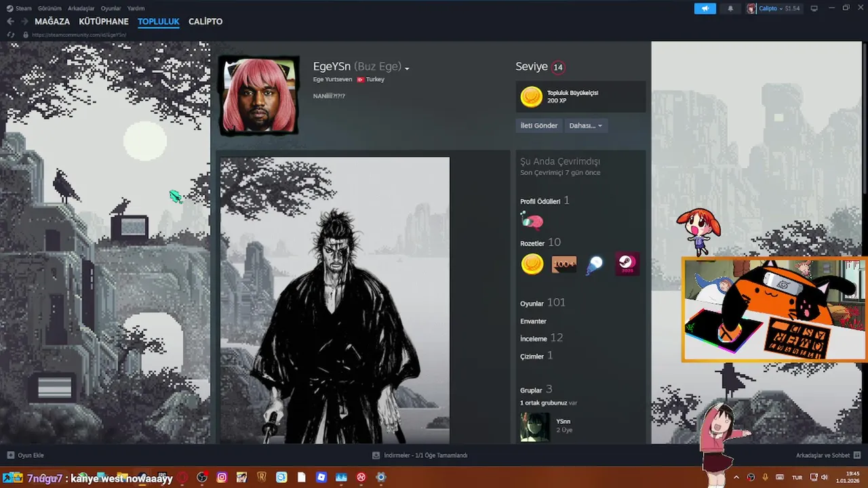Expand the EgeYSn name history arrow
The image size is (868, 488).
pos(407,68)
